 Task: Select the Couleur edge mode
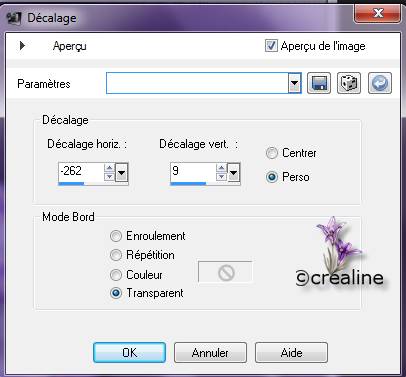coord(116,275)
